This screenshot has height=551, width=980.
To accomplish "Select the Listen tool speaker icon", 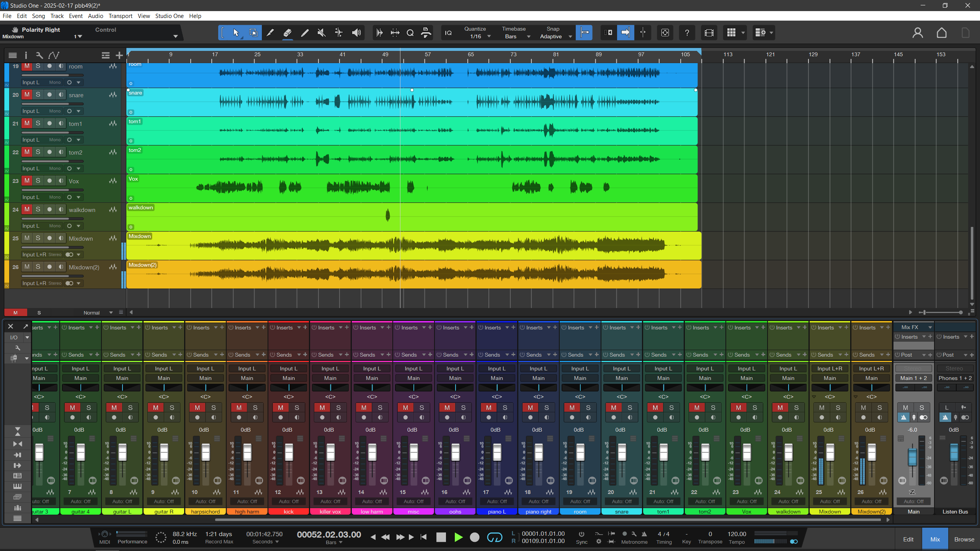I will (x=356, y=33).
